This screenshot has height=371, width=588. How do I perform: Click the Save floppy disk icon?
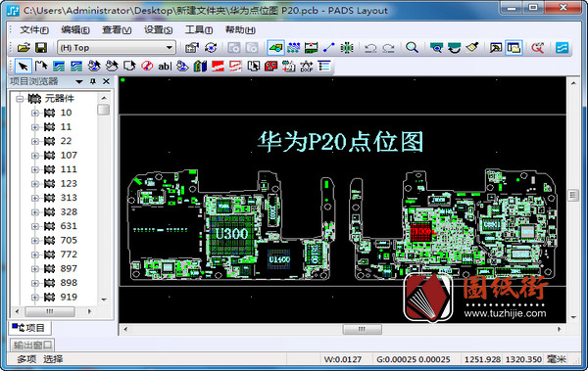[41, 48]
